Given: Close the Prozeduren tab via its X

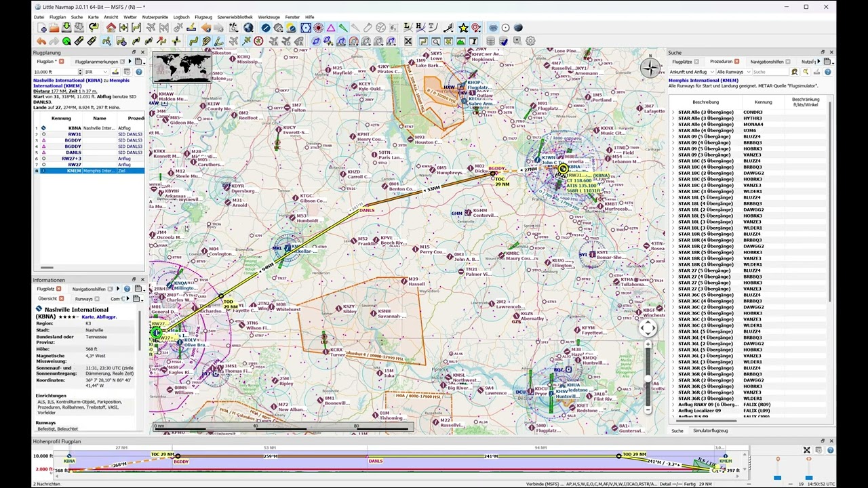Looking at the screenshot, I should 736,62.
